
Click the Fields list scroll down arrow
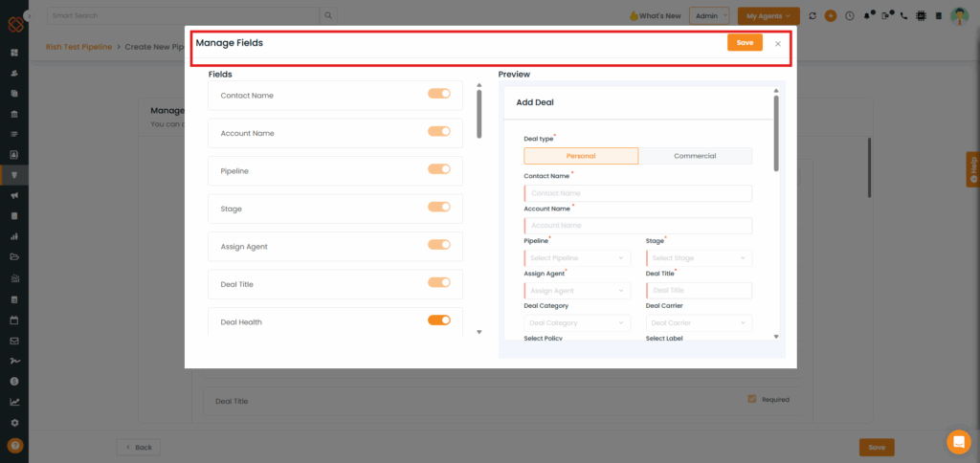pyautogui.click(x=479, y=332)
